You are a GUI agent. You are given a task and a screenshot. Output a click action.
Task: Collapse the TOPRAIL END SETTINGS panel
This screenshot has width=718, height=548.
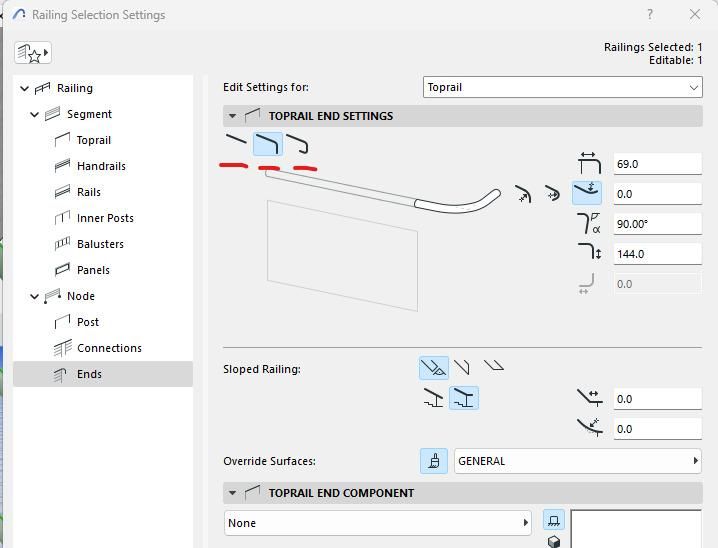point(233,116)
